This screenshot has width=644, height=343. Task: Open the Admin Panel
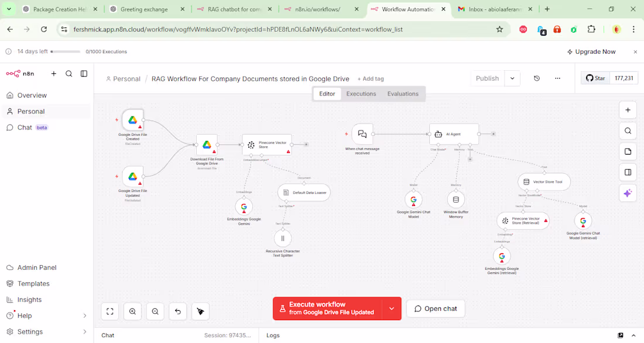click(46, 267)
